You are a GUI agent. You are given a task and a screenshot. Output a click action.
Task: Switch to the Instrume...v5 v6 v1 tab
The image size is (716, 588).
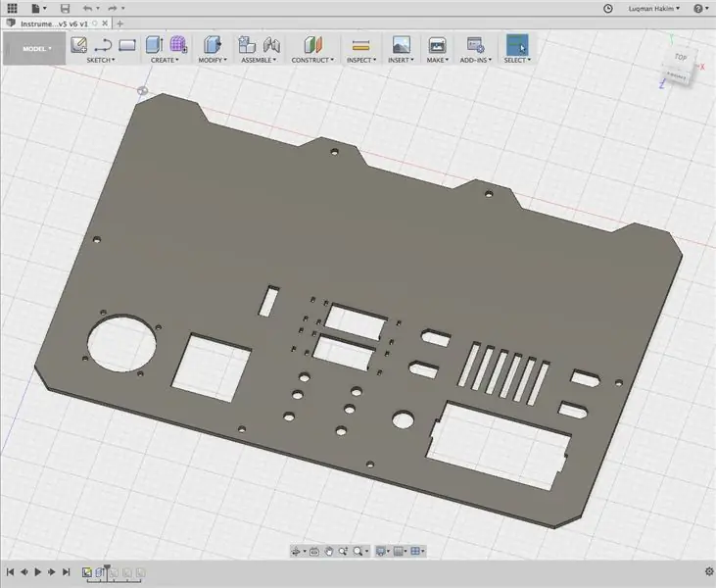point(54,24)
